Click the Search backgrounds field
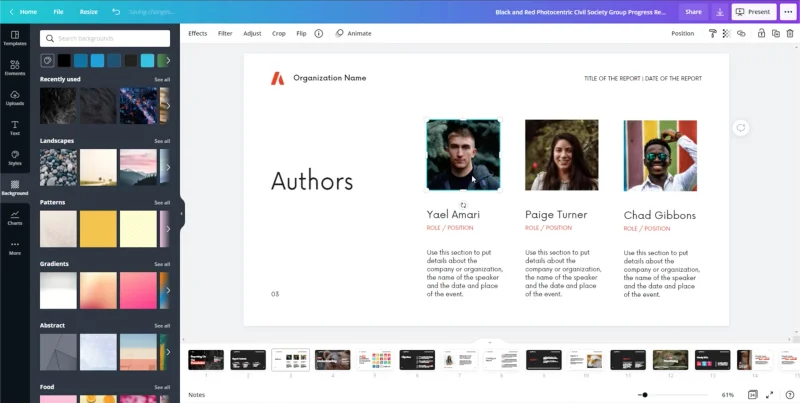The width and height of the screenshot is (800, 403). coord(105,38)
